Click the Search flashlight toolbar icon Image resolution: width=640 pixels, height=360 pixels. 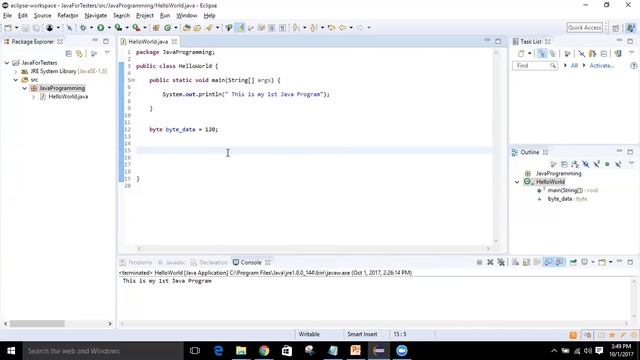(x=209, y=28)
